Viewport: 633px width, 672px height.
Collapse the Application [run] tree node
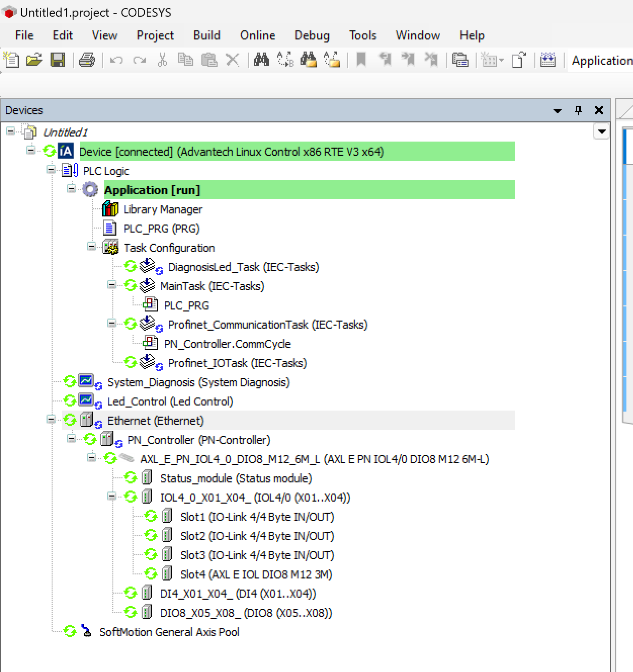(71, 189)
